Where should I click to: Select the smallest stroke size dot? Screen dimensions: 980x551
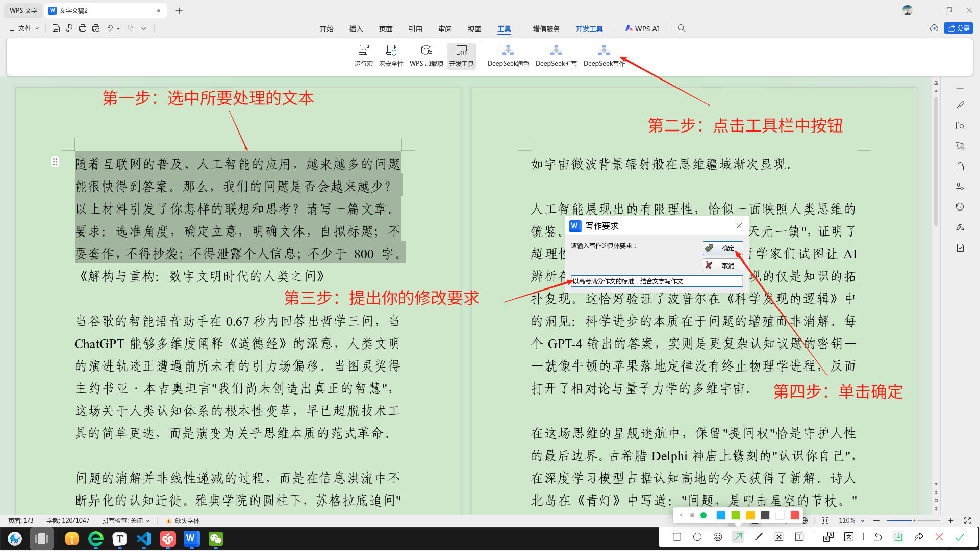[x=681, y=516]
